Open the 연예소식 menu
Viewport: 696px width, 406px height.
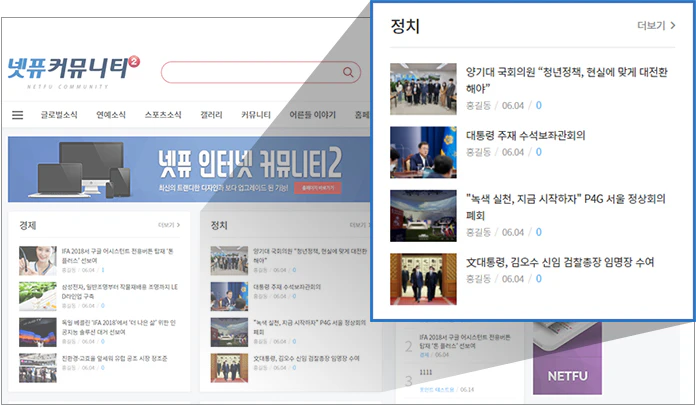111,115
